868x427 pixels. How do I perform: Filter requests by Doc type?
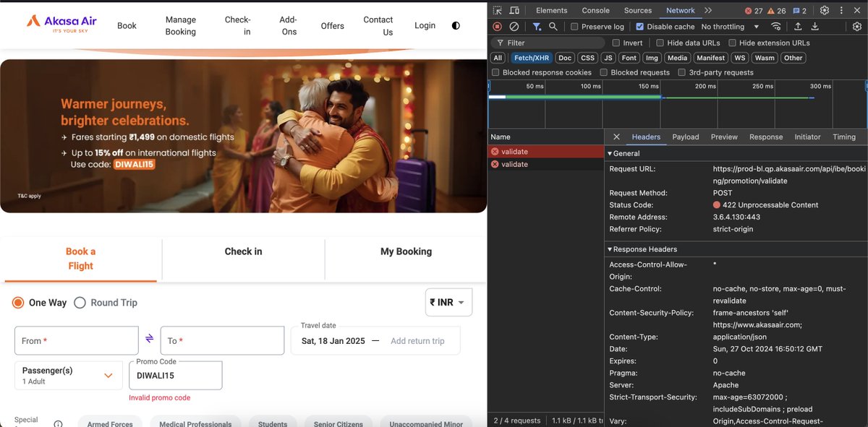[x=565, y=58]
